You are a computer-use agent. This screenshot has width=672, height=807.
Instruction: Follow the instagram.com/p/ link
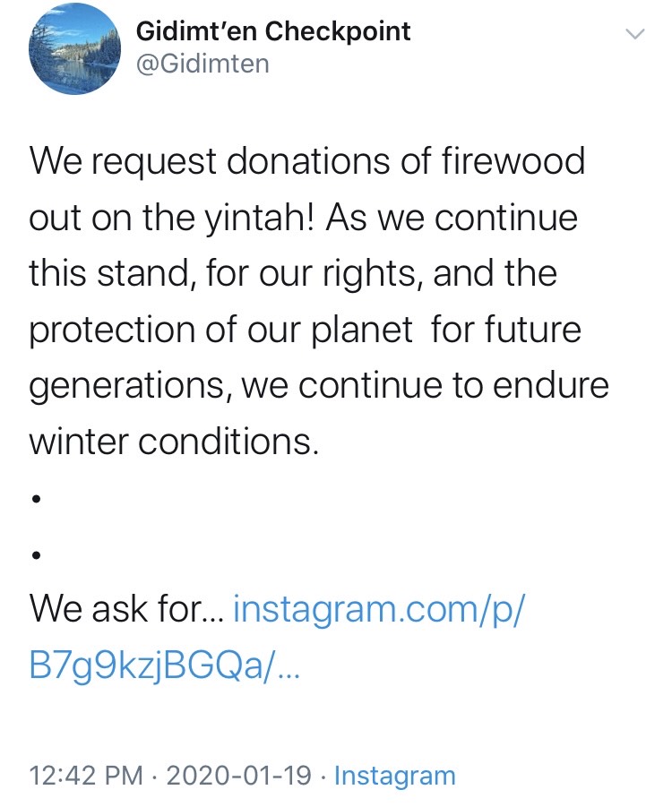click(378, 609)
